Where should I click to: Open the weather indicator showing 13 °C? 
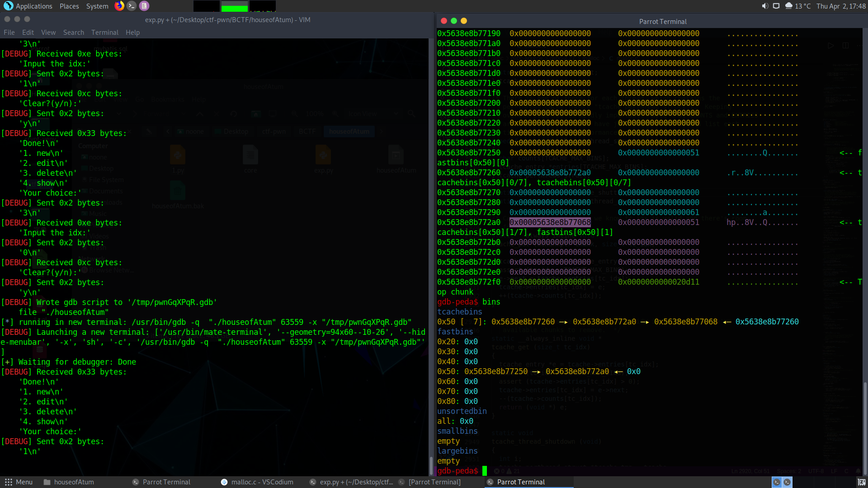[798, 6]
